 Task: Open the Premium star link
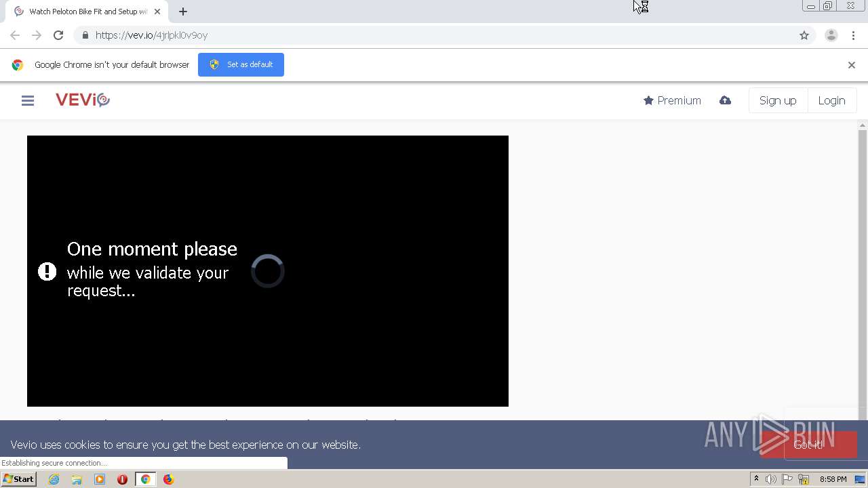click(672, 100)
